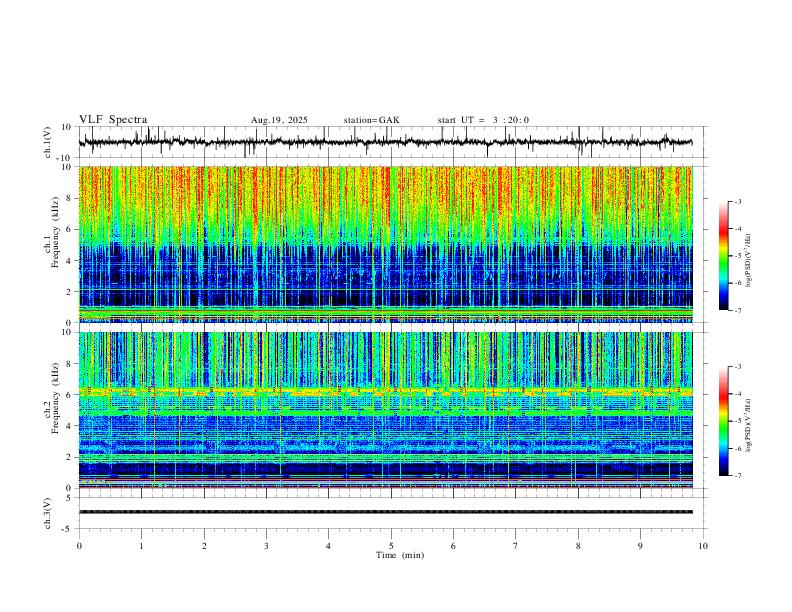Click the ch.1 spectrogram panel
Screen dimensions: 792x612
click(386, 244)
